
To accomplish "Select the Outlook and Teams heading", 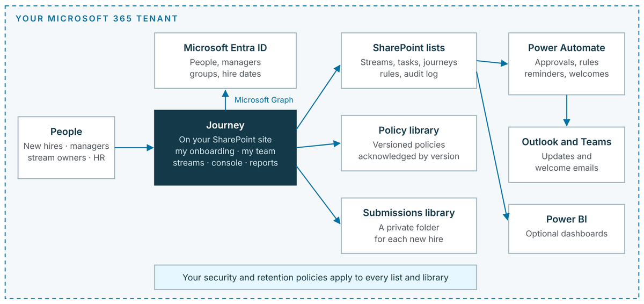I will 567,142.
